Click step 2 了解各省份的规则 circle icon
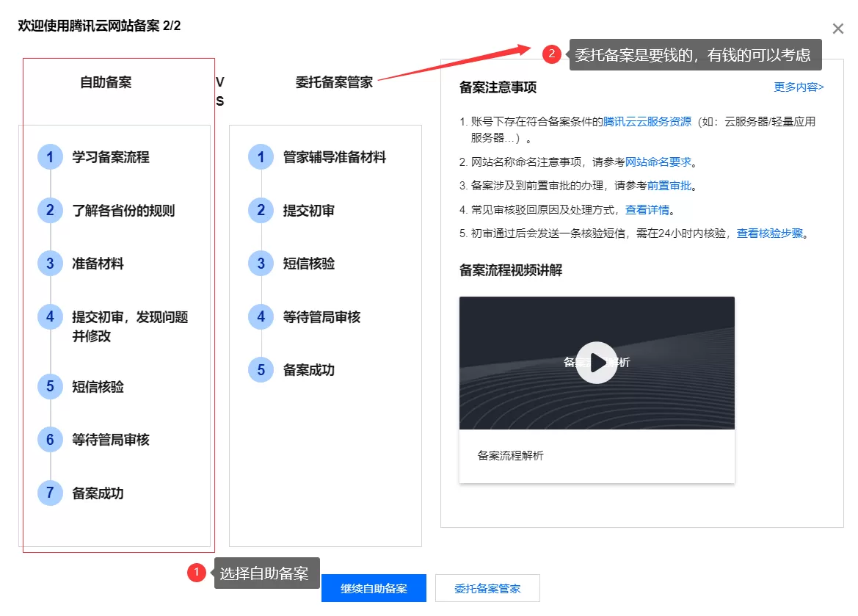 pyautogui.click(x=49, y=210)
